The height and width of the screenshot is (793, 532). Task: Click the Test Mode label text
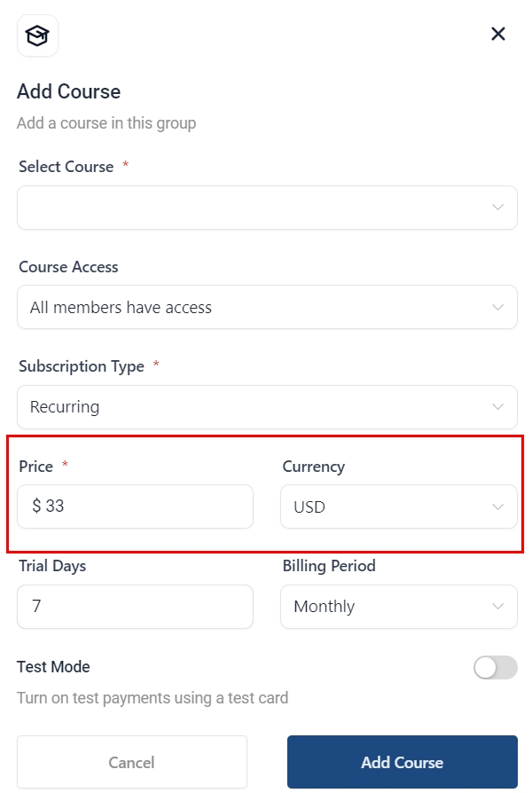point(53,667)
